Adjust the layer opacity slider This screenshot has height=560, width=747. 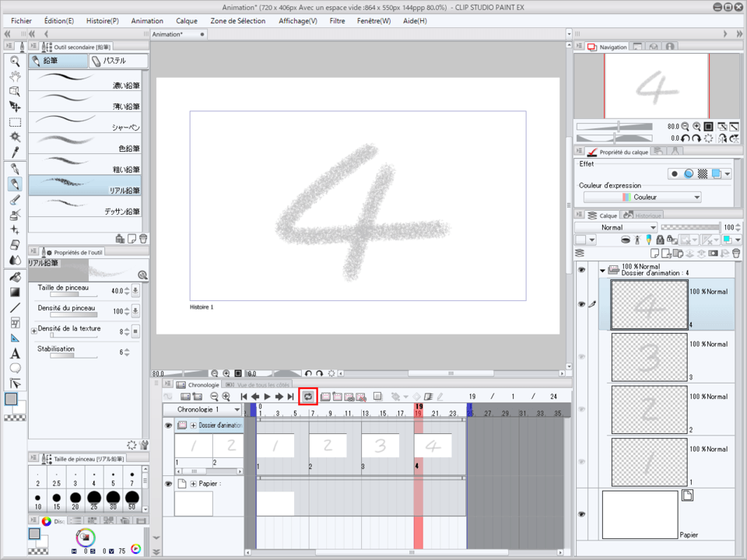(691, 228)
